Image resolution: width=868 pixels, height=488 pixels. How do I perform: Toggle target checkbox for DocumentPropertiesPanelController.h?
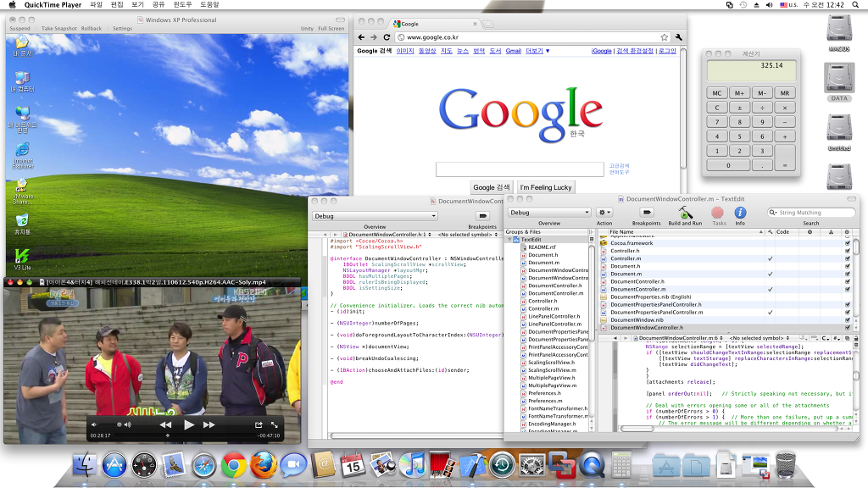pyautogui.click(x=847, y=304)
